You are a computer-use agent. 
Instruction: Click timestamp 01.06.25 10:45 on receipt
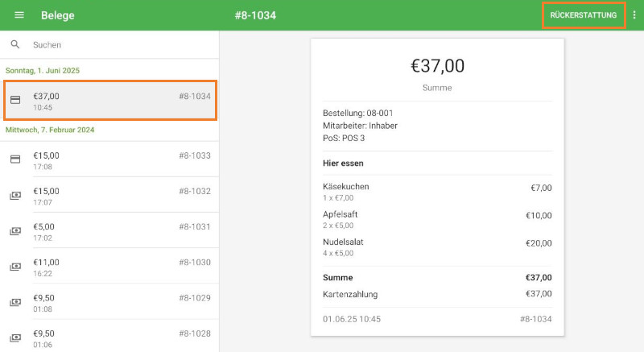(352, 319)
